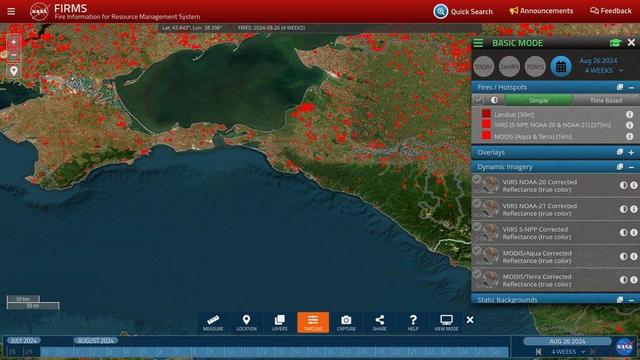Select the calendar date range icon
The width and height of the screenshot is (640, 360).
tap(561, 67)
